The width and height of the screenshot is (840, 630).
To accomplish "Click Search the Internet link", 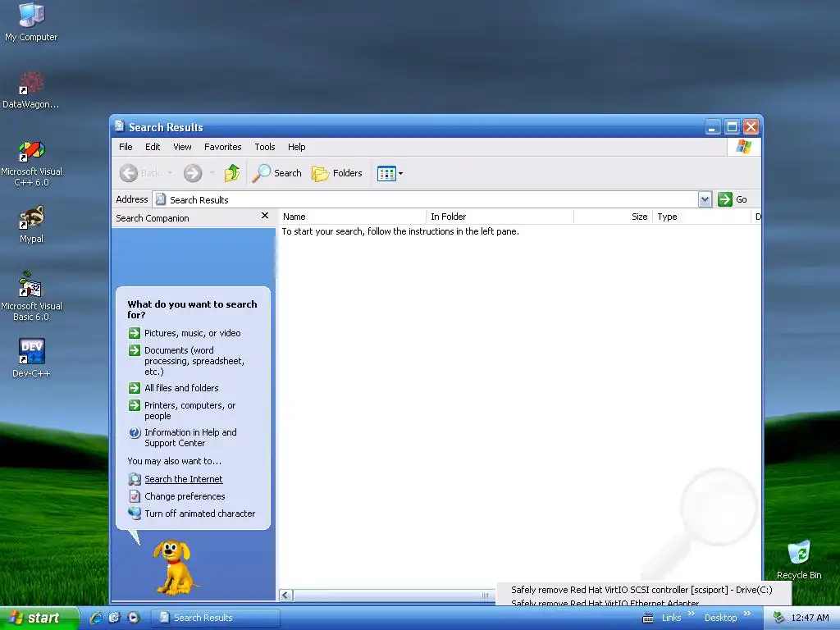I will pyautogui.click(x=184, y=479).
